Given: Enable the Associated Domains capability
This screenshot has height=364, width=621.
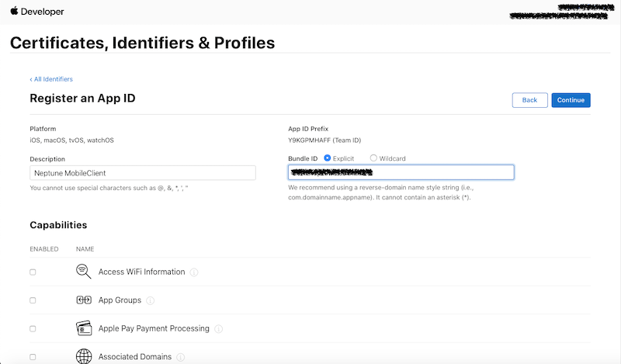Looking at the screenshot, I should pos(33,357).
